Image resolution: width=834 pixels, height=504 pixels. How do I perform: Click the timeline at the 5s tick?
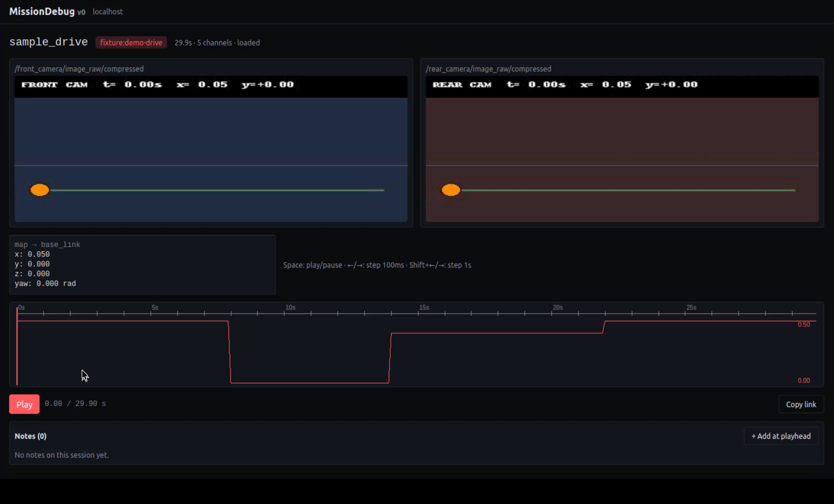[x=150, y=313]
